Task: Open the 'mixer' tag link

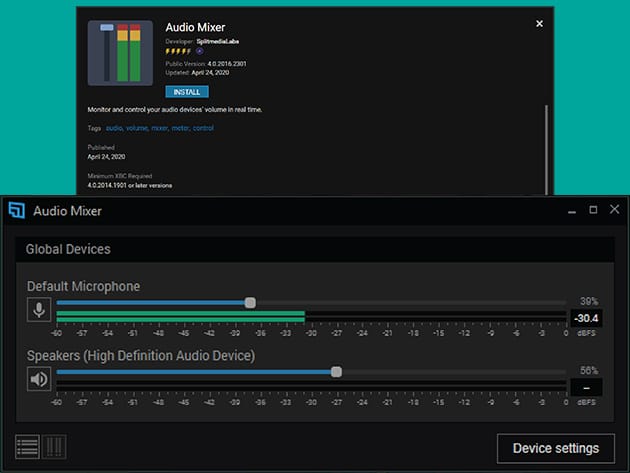Action: click(x=159, y=128)
